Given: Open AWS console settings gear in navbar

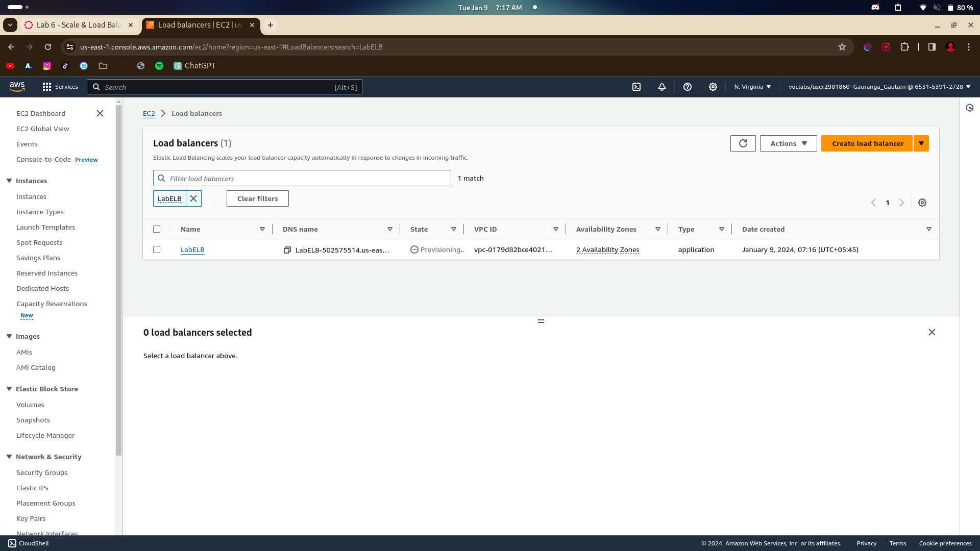Looking at the screenshot, I should tap(713, 87).
